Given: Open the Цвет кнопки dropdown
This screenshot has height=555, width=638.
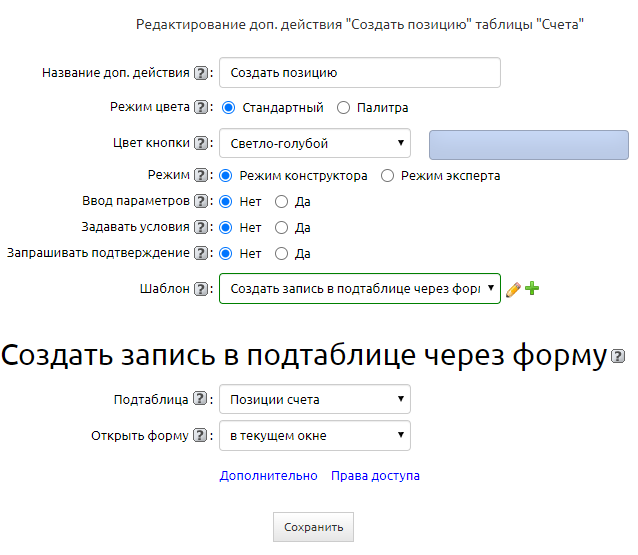Looking at the screenshot, I should click(x=314, y=143).
